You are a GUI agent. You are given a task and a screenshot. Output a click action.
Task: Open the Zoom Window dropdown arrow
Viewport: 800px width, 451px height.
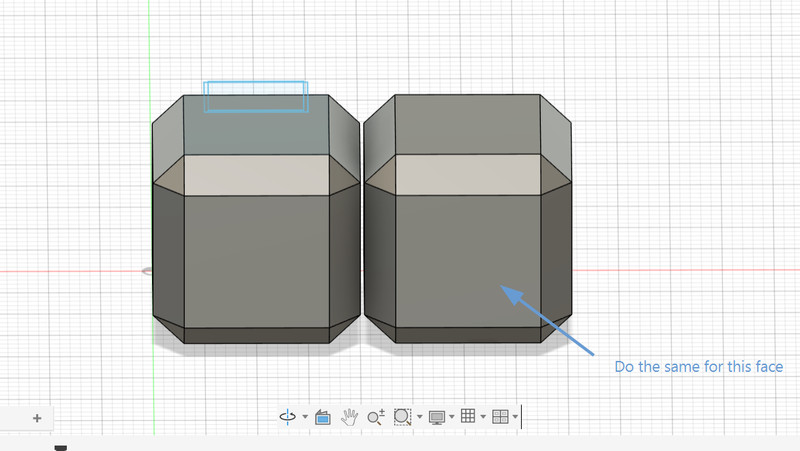pos(419,417)
